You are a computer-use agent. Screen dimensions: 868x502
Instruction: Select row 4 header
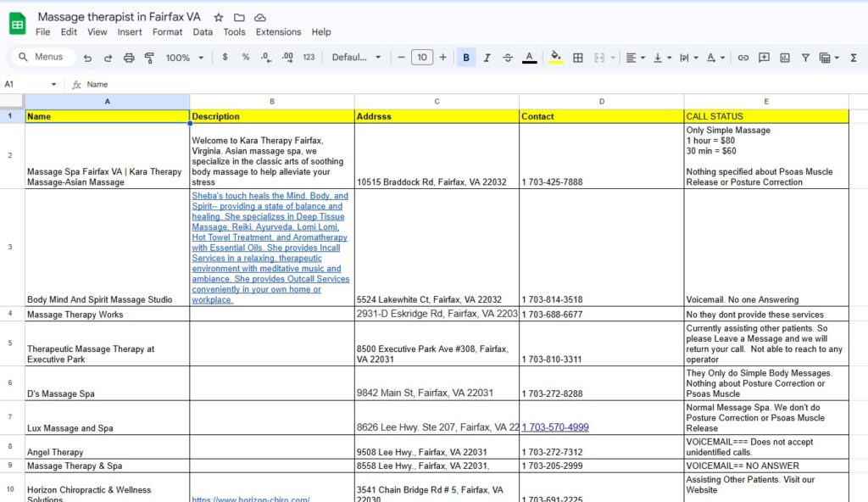click(10, 314)
